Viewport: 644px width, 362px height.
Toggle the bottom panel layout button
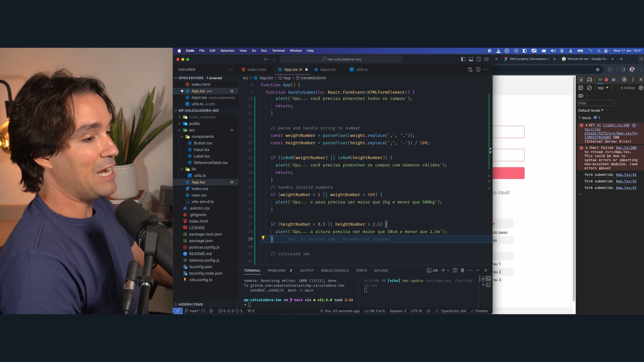(471, 59)
